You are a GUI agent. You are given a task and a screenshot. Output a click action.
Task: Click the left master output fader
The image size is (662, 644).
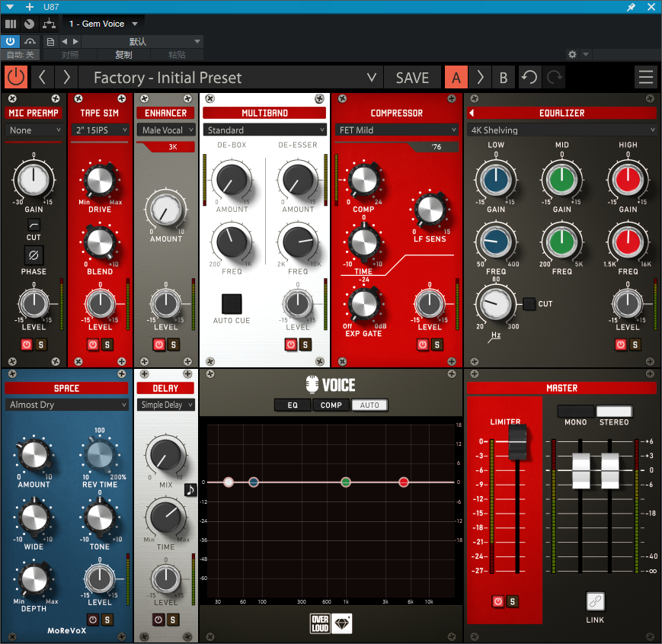[581, 470]
